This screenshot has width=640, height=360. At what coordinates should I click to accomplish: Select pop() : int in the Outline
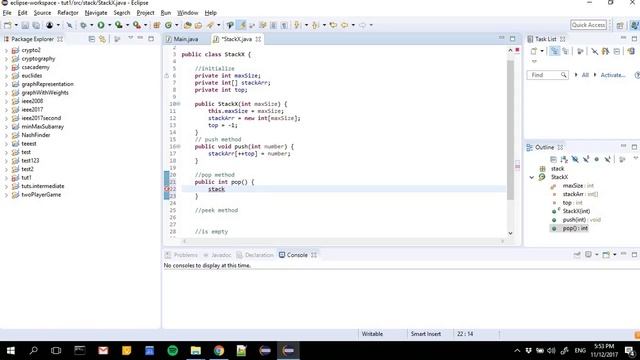coord(575,228)
